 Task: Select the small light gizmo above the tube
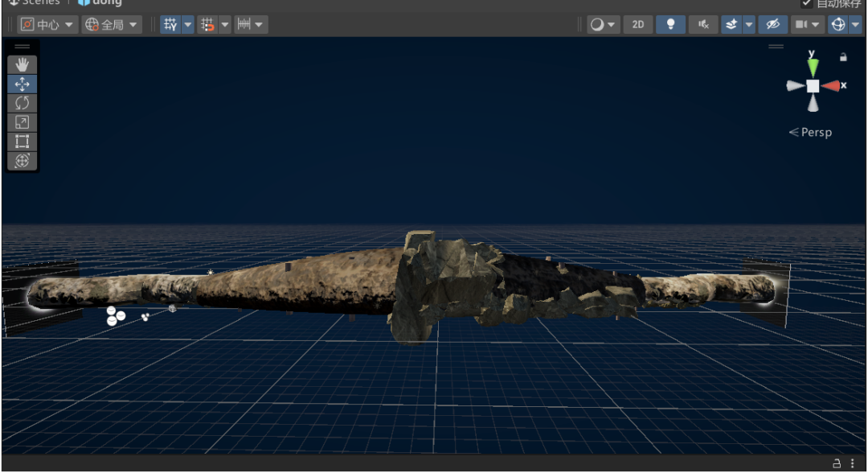211,272
